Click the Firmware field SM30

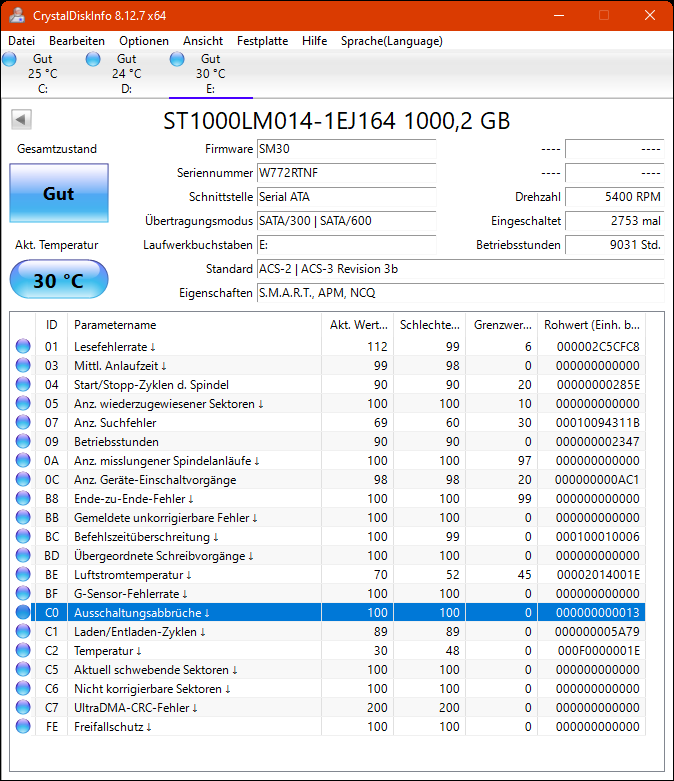coord(347,149)
